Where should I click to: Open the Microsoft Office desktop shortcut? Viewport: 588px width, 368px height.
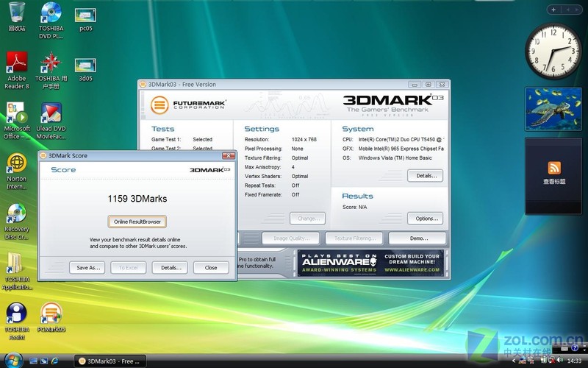(x=16, y=121)
